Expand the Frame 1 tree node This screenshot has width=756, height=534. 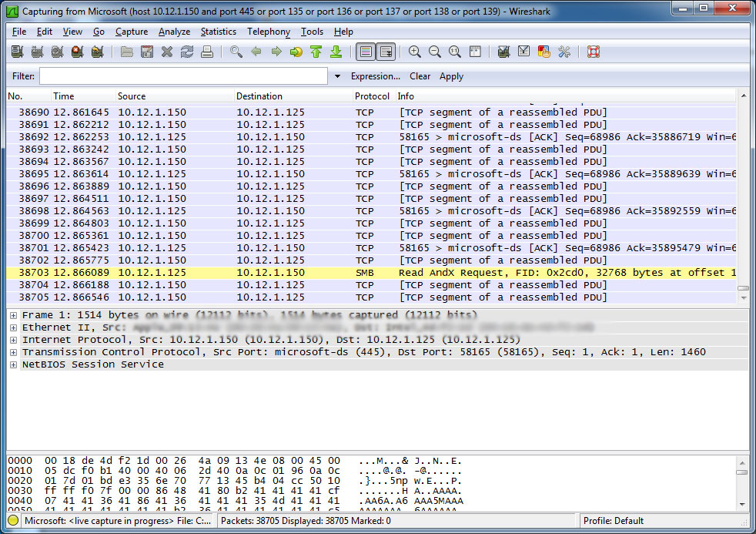click(14, 315)
